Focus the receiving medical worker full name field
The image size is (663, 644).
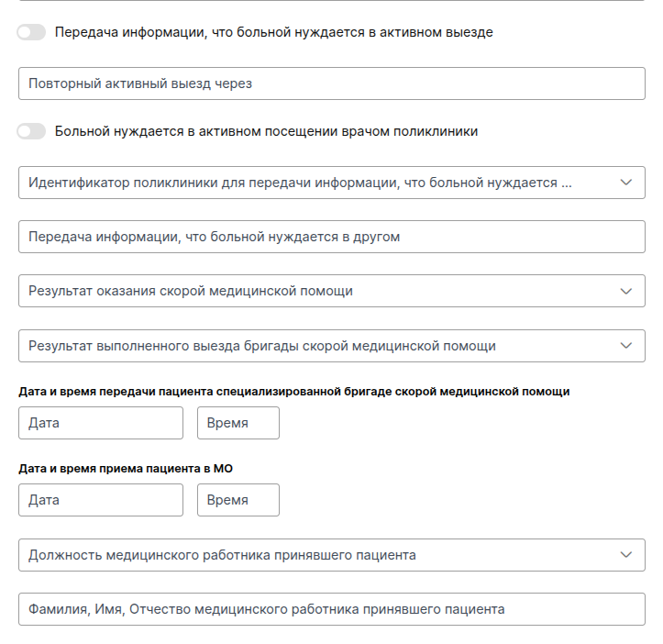331,609
